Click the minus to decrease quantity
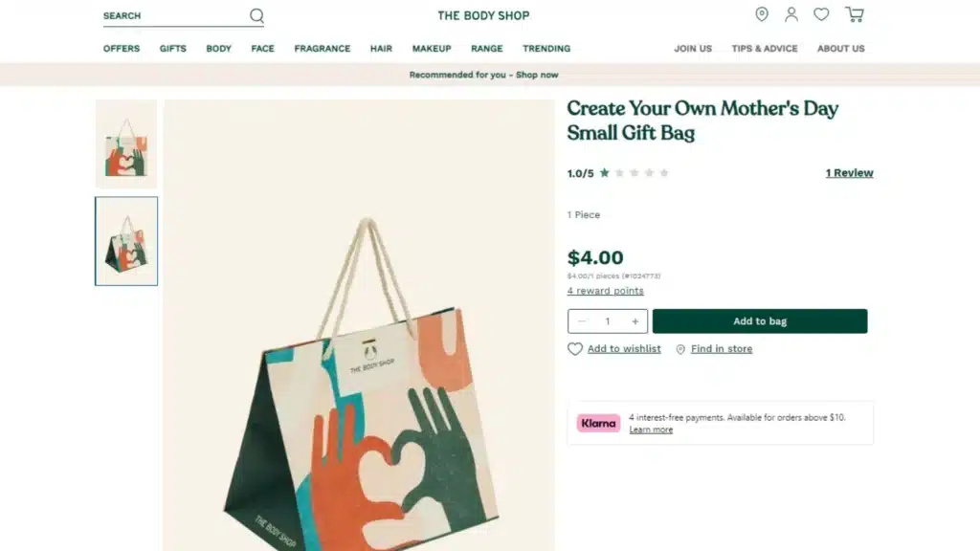 (x=582, y=320)
